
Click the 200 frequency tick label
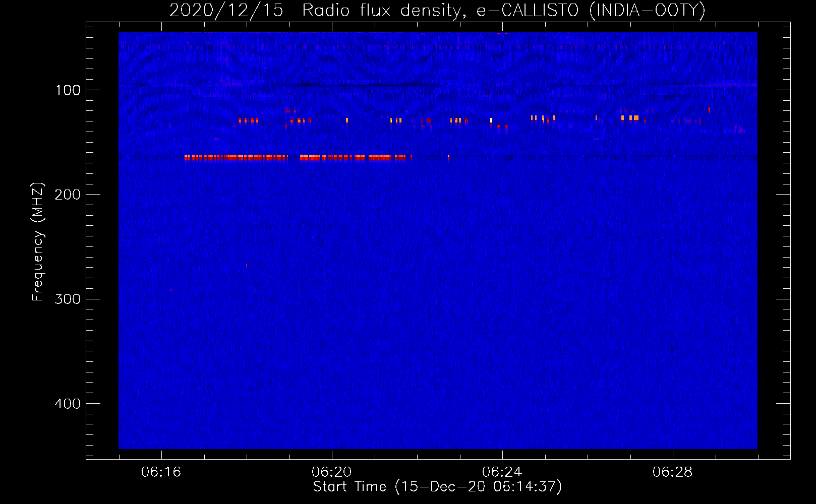[68, 195]
